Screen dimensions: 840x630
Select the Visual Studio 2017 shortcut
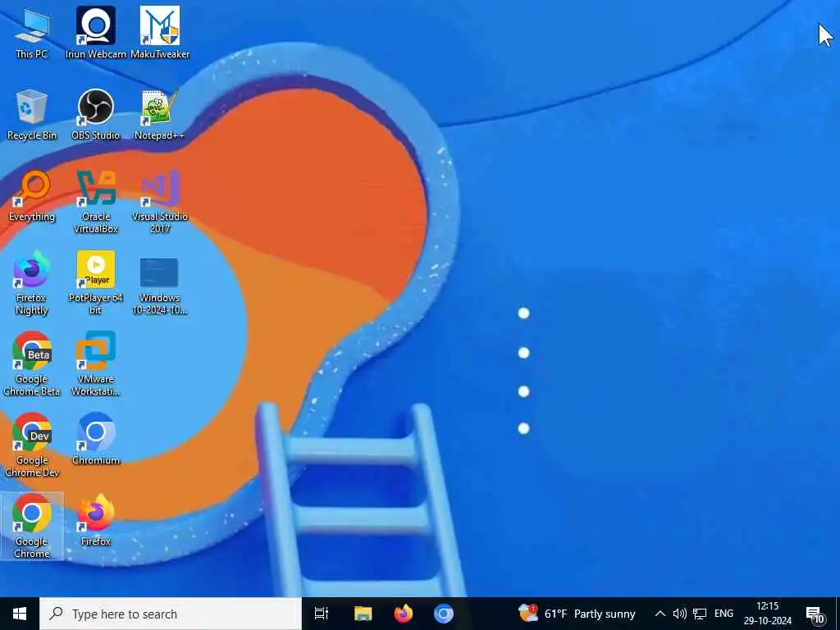point(160,202)
